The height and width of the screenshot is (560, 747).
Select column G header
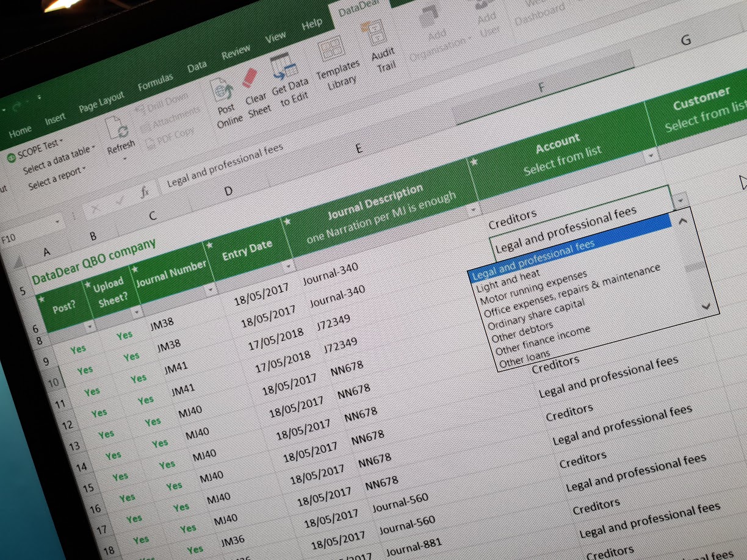coord(686,40)
